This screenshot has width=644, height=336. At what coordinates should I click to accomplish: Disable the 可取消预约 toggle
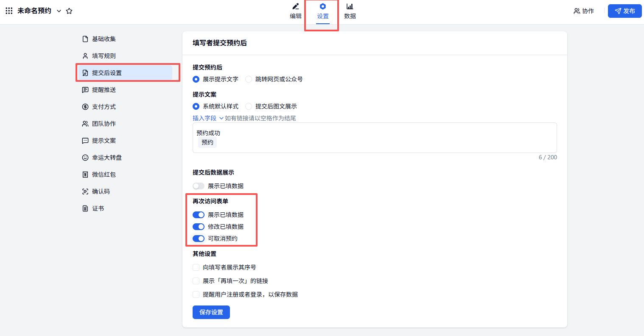198,239
